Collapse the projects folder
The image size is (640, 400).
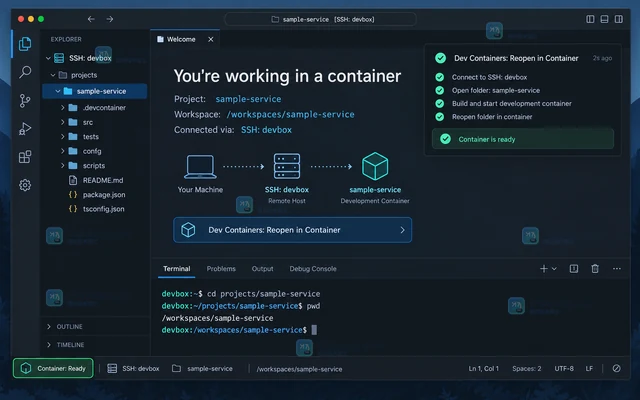(x=53, y=75)
